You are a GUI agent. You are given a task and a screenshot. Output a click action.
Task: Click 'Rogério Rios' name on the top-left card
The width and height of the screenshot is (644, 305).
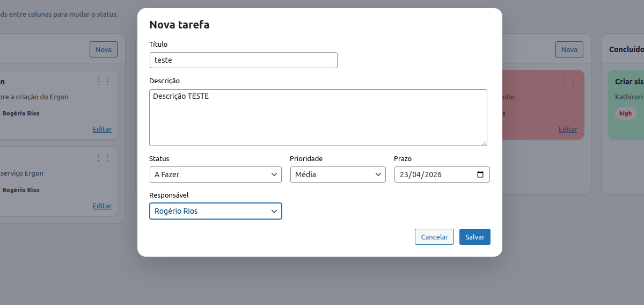[x=21, y=113]
